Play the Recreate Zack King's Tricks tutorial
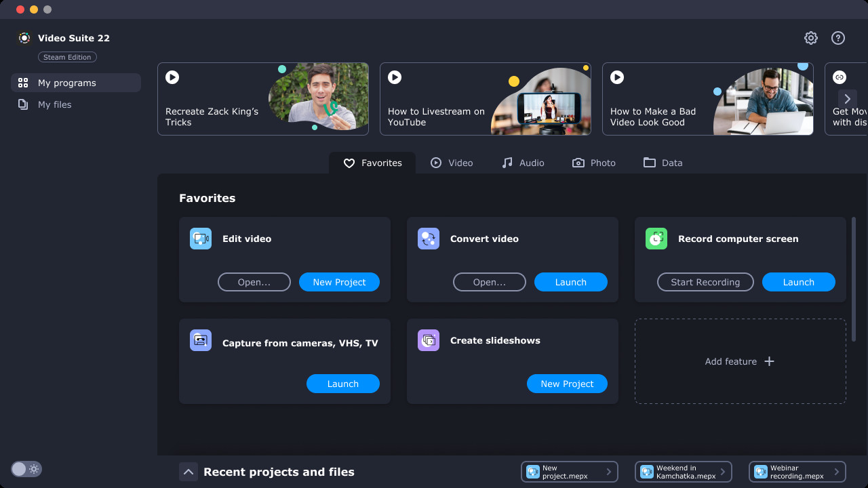The height and width of the screenshot is (488, 868). (172, 77)
